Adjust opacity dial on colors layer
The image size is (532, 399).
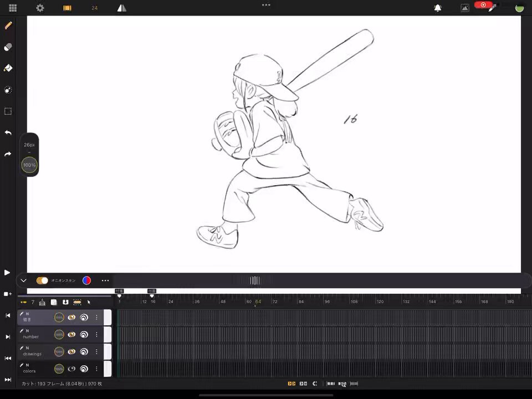click(x=59, y=369)
